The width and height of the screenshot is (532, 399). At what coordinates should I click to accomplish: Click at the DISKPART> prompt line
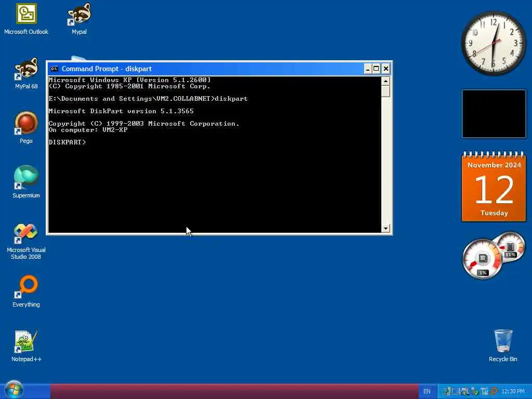click(67, 142)
